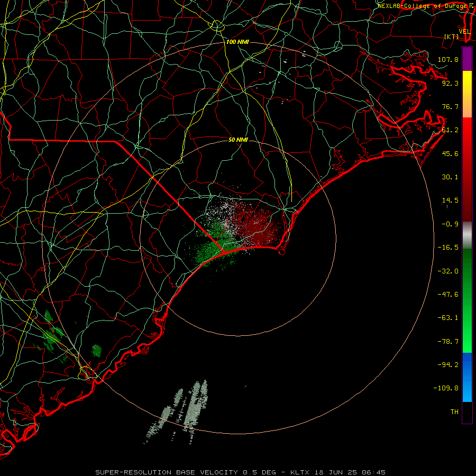Click the -94.2 velocity scale value
476x476 pixels.
pos(448,364)
